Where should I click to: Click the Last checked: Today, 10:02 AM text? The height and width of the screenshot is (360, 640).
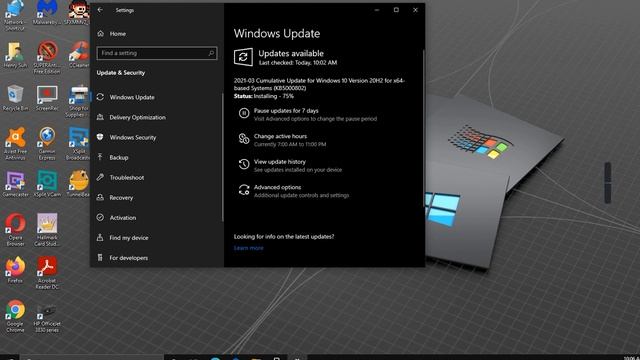(298, 62)
